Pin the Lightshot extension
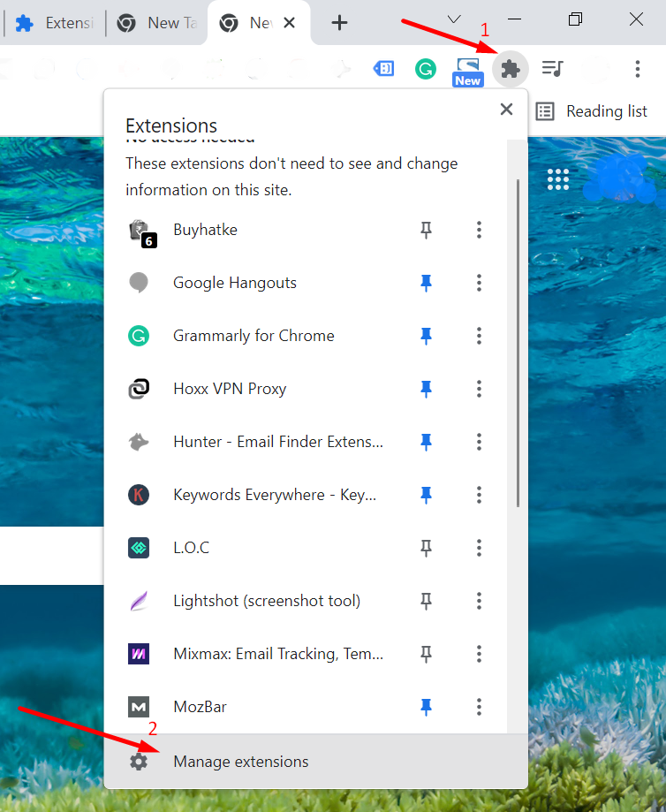Screen dimensions: 666x812 tap(427, 601)
